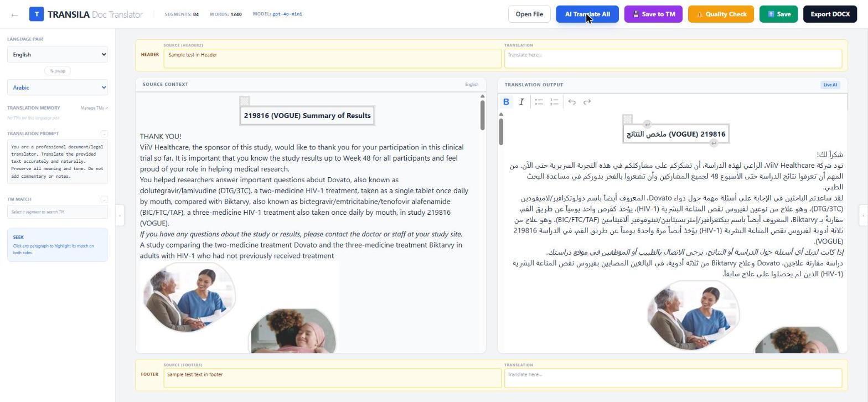Click the 'THANK YOU!' source line

pos(161,136)
